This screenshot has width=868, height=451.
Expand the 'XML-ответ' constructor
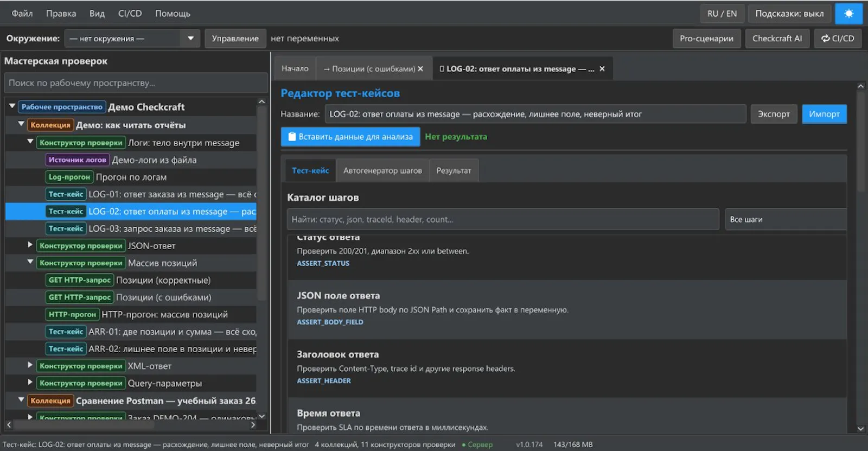(x=30, y=365)
